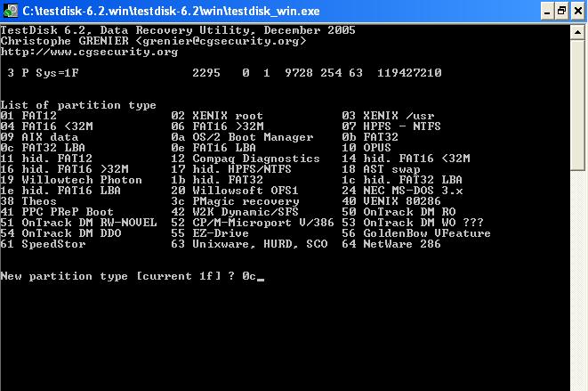Click the '54 OnTrack DM DDO' entry

click(x=60, y=233)
